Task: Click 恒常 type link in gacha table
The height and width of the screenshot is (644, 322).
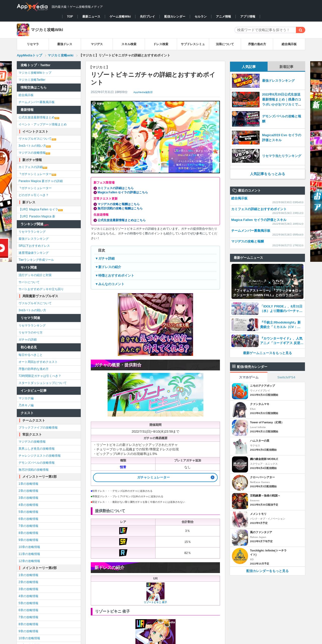Action: tap(123, 467)
